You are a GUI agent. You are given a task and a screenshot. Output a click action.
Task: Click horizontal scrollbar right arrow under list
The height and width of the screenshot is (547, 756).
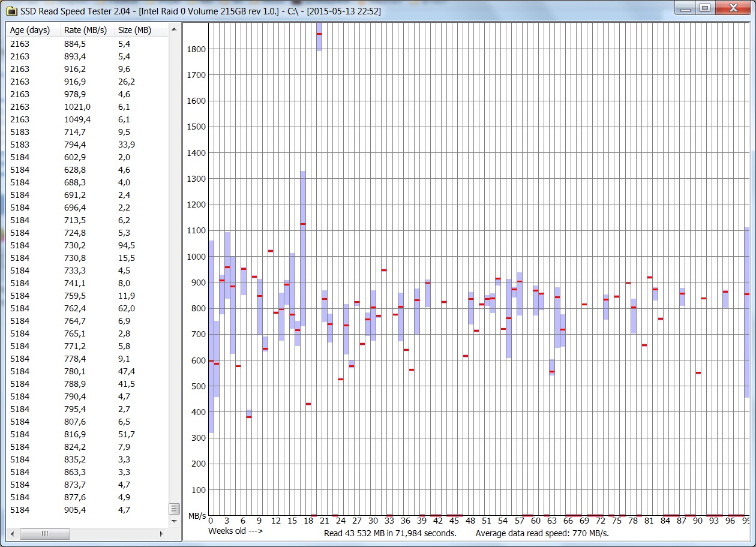pos(161,534)
